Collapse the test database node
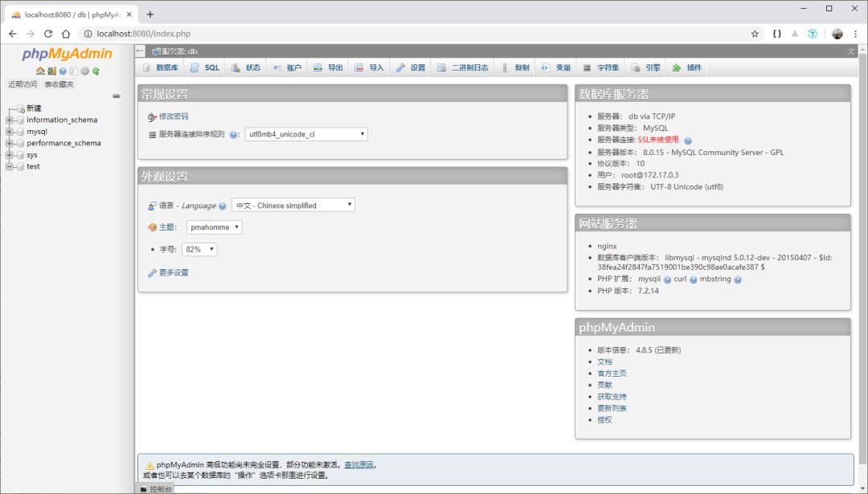Image resolution: width=868 pixels, height=494 pixels. 10,166
